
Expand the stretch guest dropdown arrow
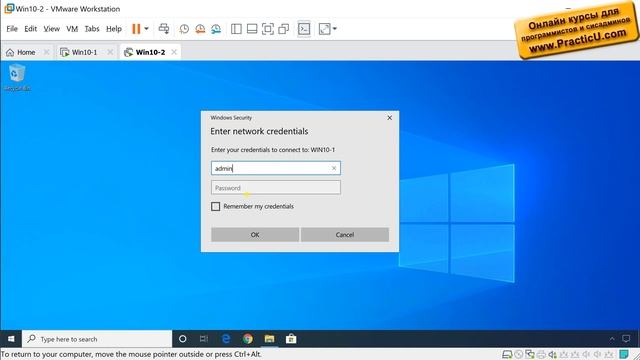pyautogui.click(x=335, y=29)
